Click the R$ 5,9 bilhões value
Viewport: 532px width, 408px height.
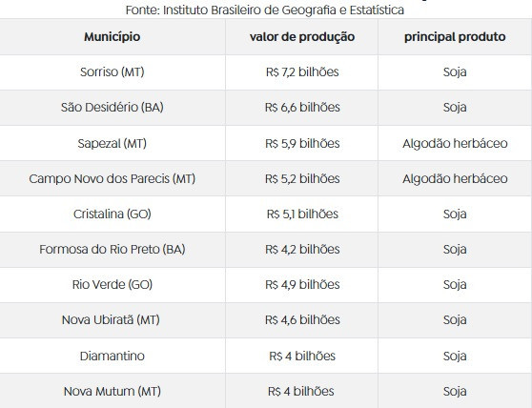point(302,143)
